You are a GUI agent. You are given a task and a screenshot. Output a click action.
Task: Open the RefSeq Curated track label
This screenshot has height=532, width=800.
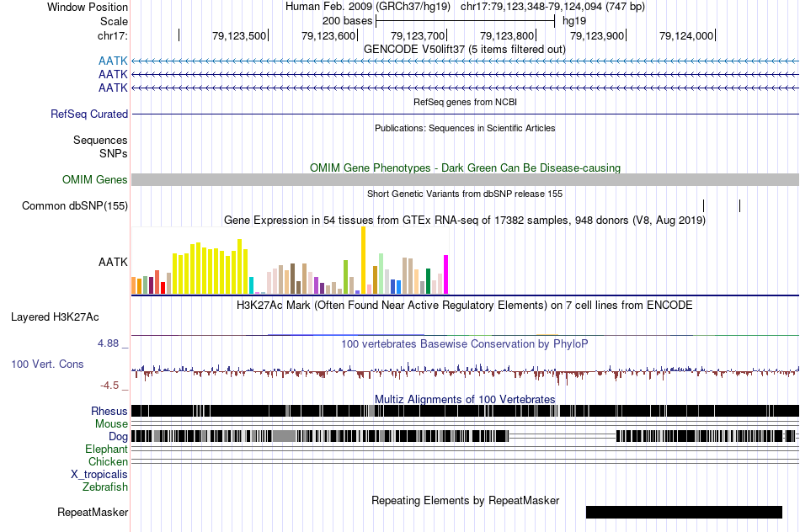tap(88, 114)
